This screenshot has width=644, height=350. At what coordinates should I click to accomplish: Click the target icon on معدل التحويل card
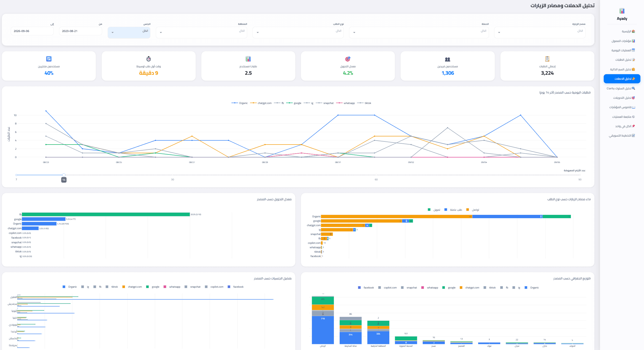click(x=348, y=59)
